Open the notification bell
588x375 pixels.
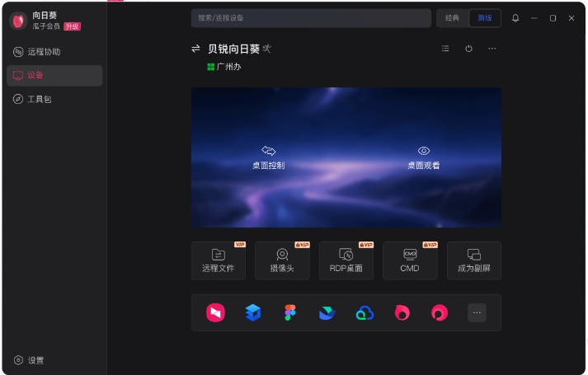[x=515, y=18]
